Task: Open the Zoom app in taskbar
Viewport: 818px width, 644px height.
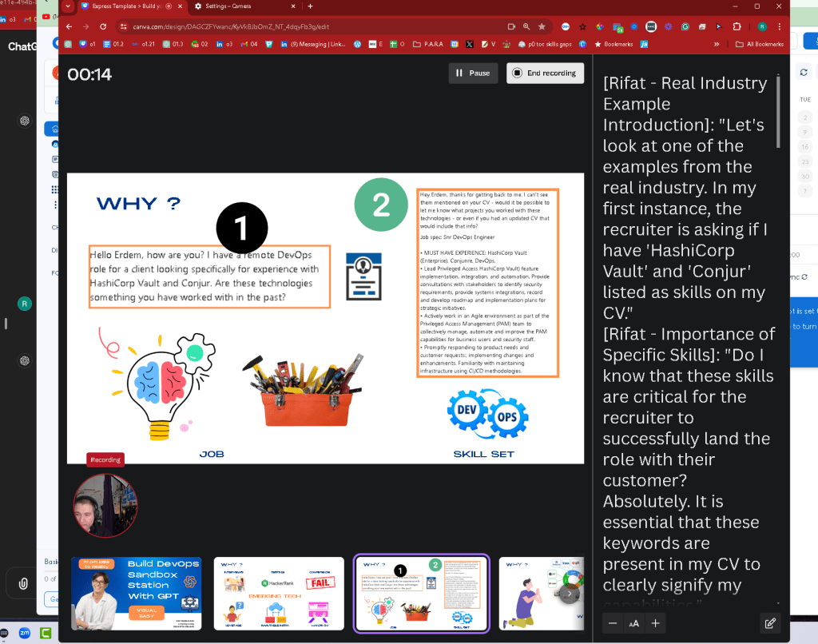Action: pyautogui.click(x=25, y=633)
